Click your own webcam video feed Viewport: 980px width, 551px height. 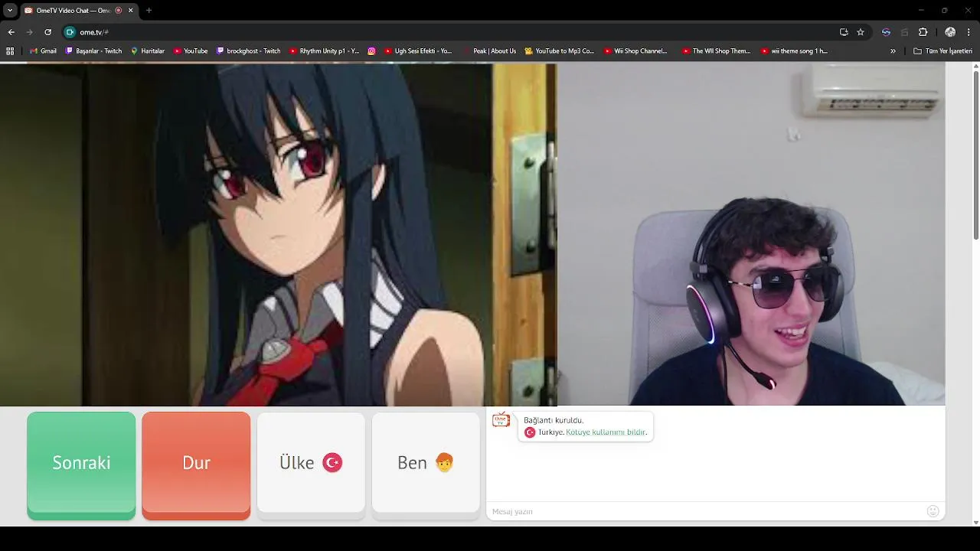tap(751, 234)
